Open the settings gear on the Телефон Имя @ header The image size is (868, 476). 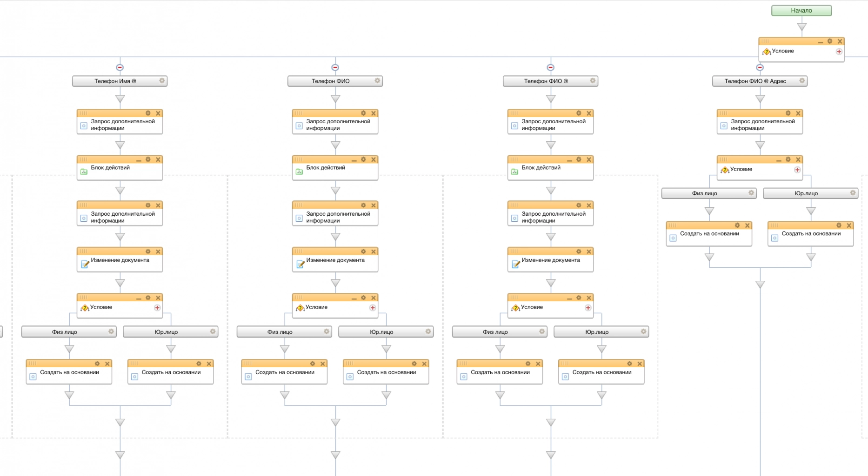pyautogui.click(x=162, y=81)
